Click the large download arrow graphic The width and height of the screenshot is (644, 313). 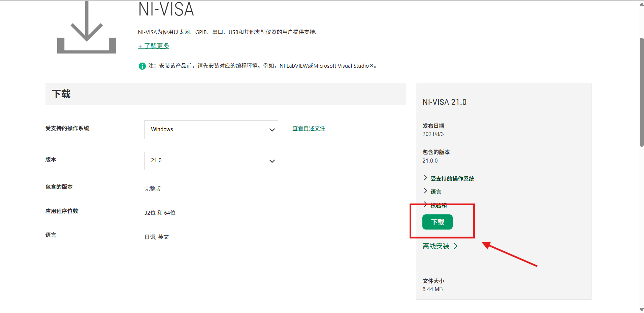[x=87, y=27]
